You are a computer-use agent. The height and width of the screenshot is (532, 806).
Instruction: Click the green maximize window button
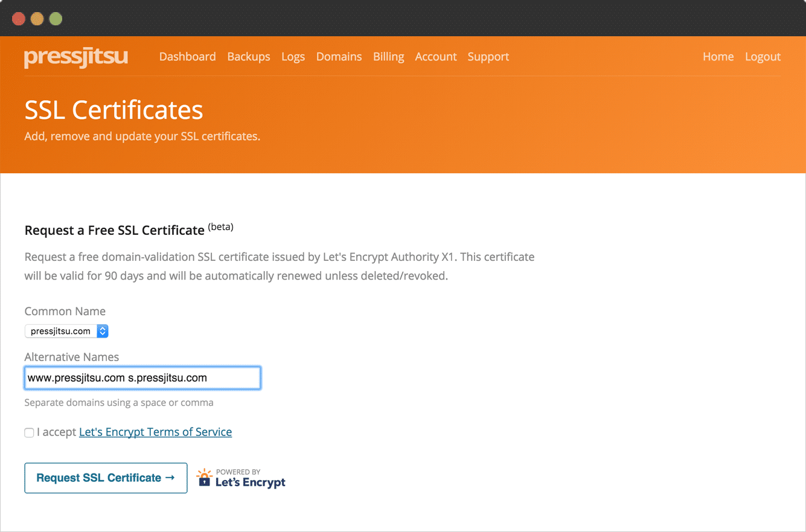(56, 19)
